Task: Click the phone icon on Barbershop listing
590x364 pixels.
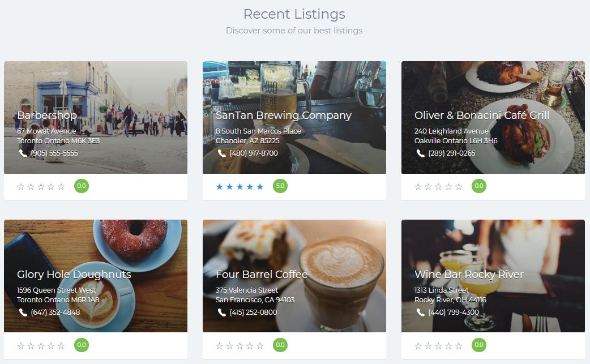Action: tap(23, 153)
